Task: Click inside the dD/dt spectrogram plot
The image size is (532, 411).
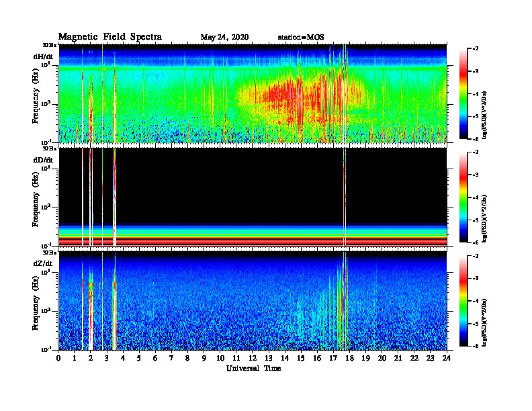Action: pyautogui.click(x=253, y=197)
